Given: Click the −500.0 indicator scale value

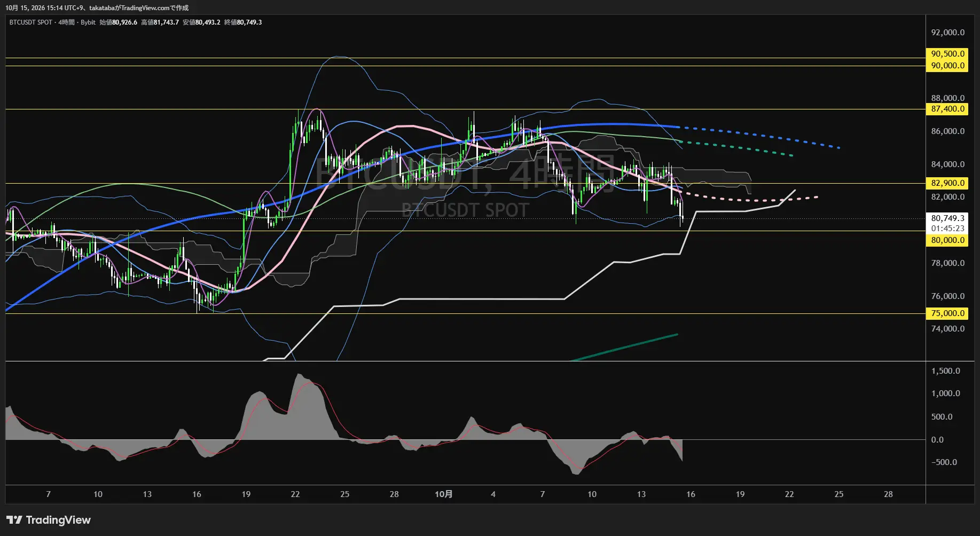Looking at the screenshot, I should click(944, 462).
